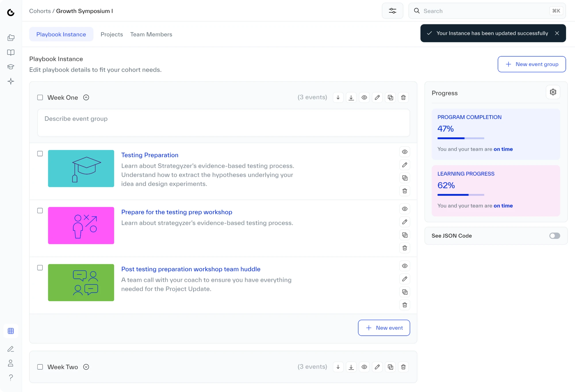The image size is (575, 392).
Task: Switch to the Projects tab
Action: tap(112, 34)
